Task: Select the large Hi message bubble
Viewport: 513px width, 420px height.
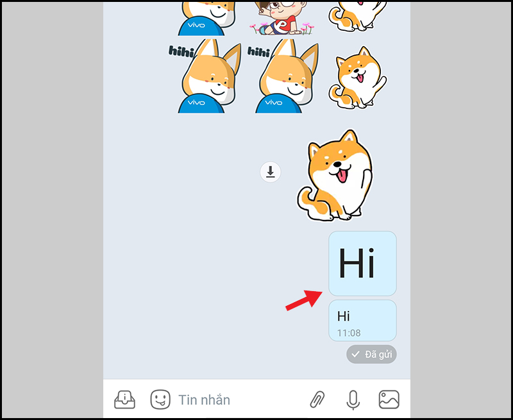Action: pos(362,264)
